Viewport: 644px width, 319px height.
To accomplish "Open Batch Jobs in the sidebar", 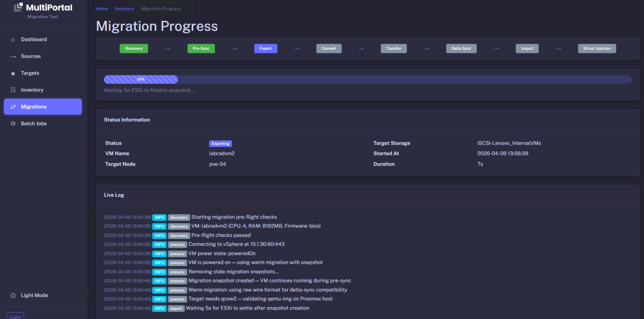I will pyautogui.click(x=34, y=124).
